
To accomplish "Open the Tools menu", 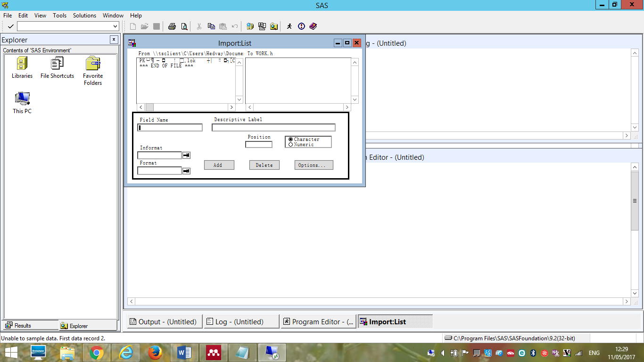I will 60,16.
